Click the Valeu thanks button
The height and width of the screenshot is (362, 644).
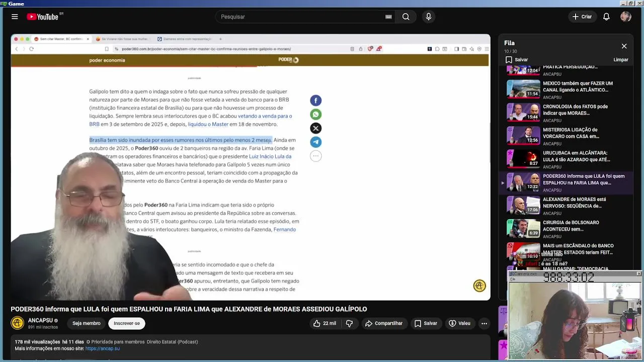459,323
